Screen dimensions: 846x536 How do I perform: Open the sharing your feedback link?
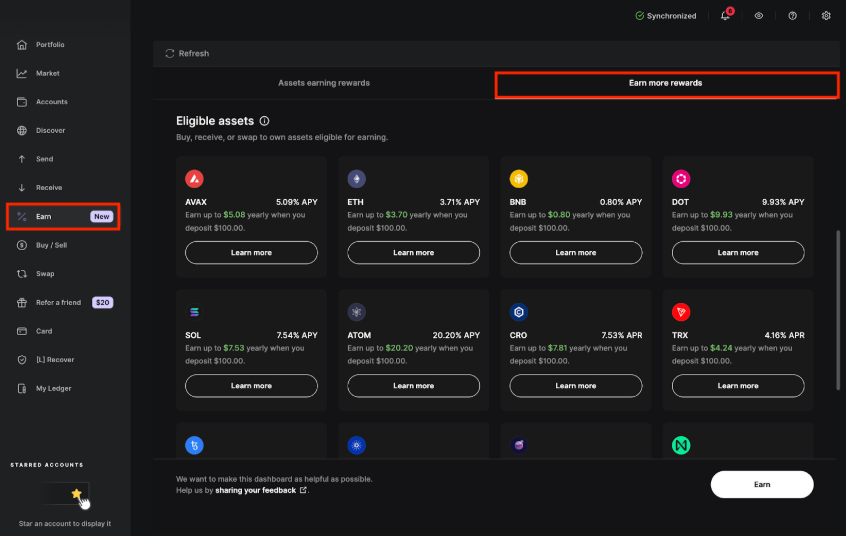tap(261, 490)
